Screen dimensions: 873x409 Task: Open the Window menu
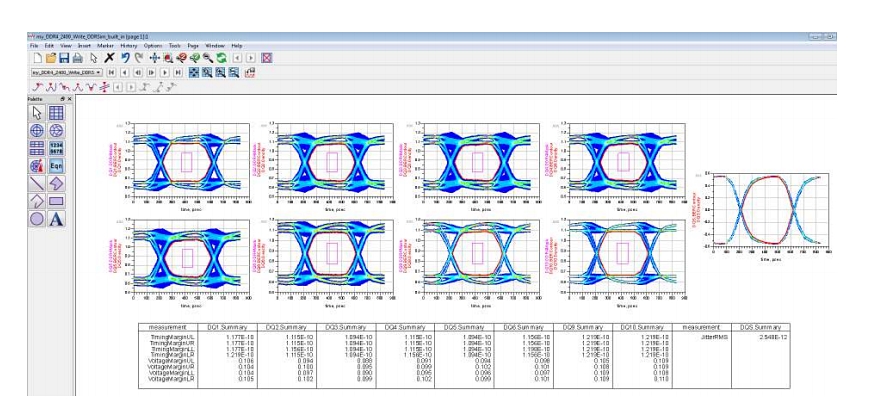pyautogui.click(x=215, y=46)
